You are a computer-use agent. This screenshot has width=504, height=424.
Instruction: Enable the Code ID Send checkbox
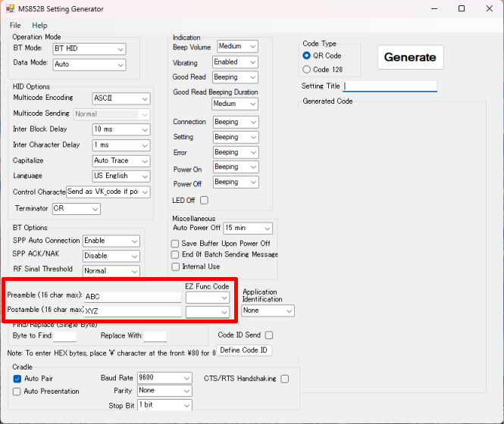(269, 335)
